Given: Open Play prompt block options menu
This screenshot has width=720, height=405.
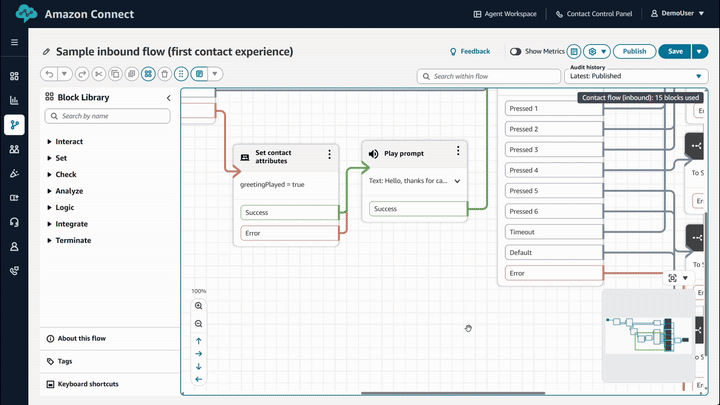Looking at the screenshot, I should click(x=458, y=151).
